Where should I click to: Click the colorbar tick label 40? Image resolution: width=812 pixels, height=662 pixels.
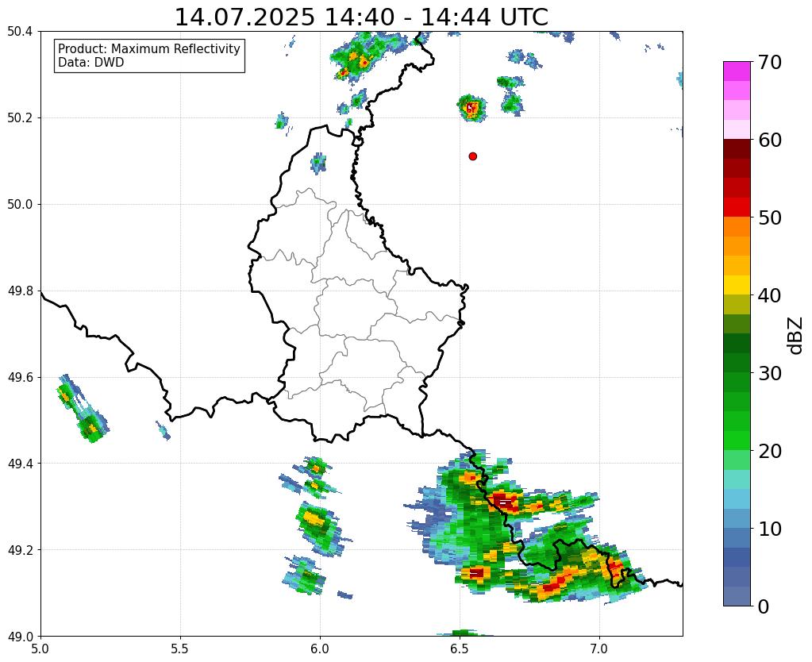(769, 295)
